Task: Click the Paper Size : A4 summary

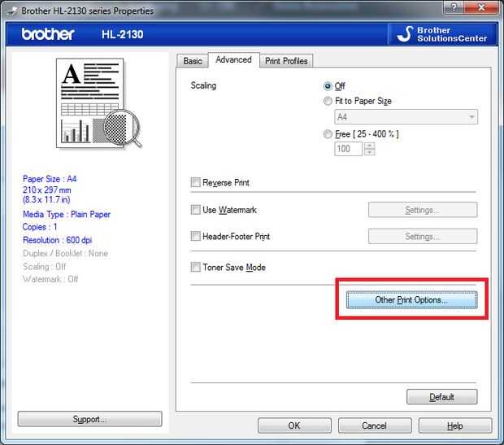Action: [50, 179]
